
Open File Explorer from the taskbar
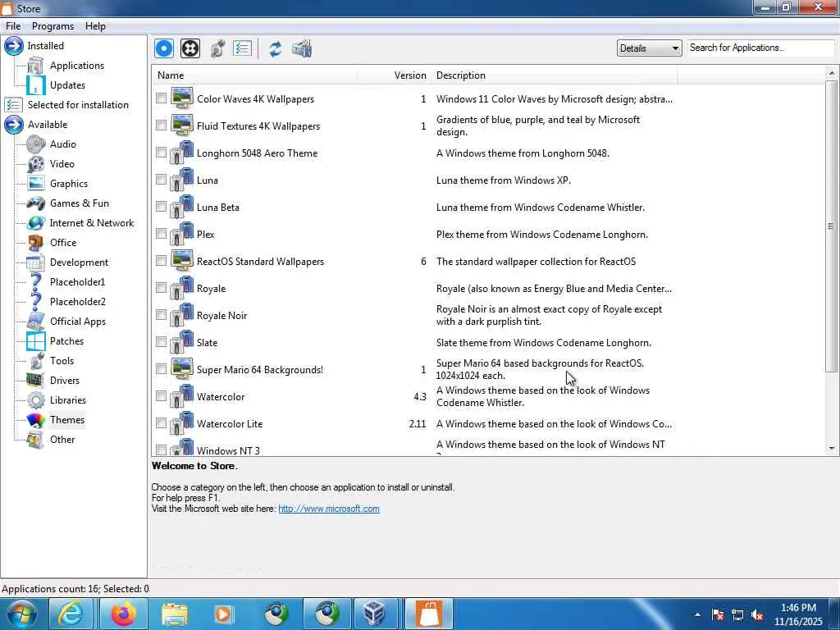(175, 614)
